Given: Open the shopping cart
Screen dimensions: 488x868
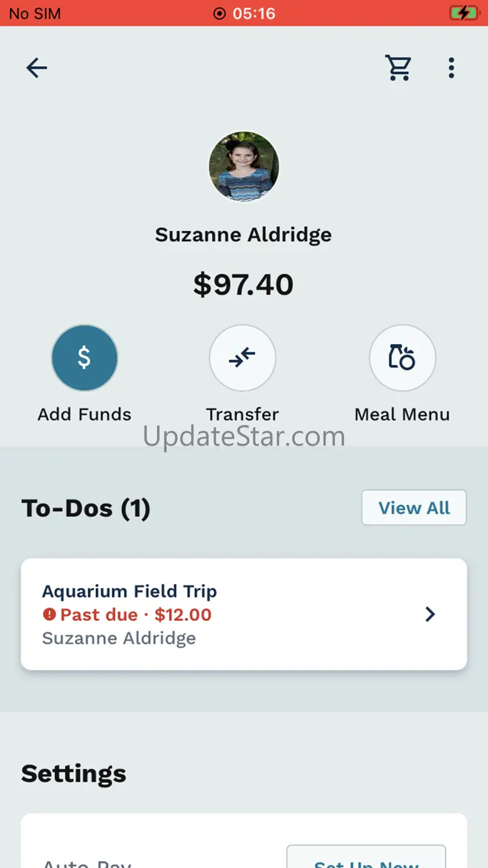Looking at the screenshot, I should [x=399, y=68].
